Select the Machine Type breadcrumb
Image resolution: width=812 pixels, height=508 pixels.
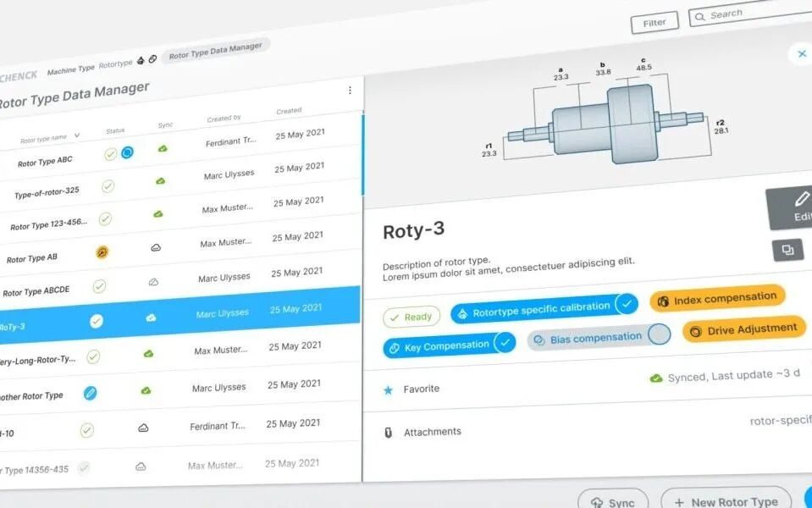pos(71,69)
